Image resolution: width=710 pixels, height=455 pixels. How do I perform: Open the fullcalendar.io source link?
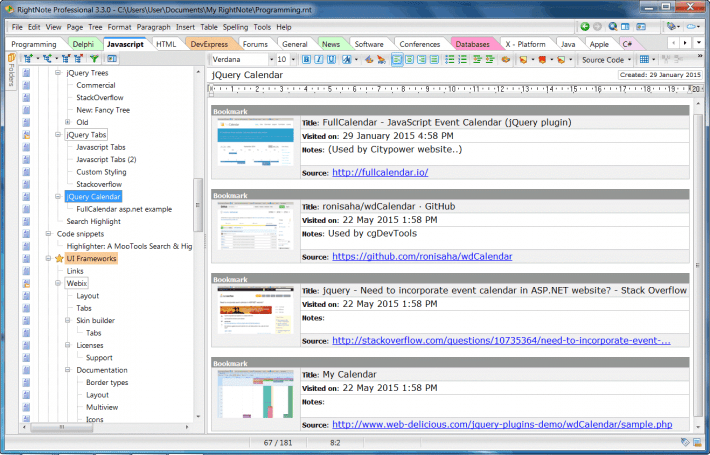click(x=380, y=172)
